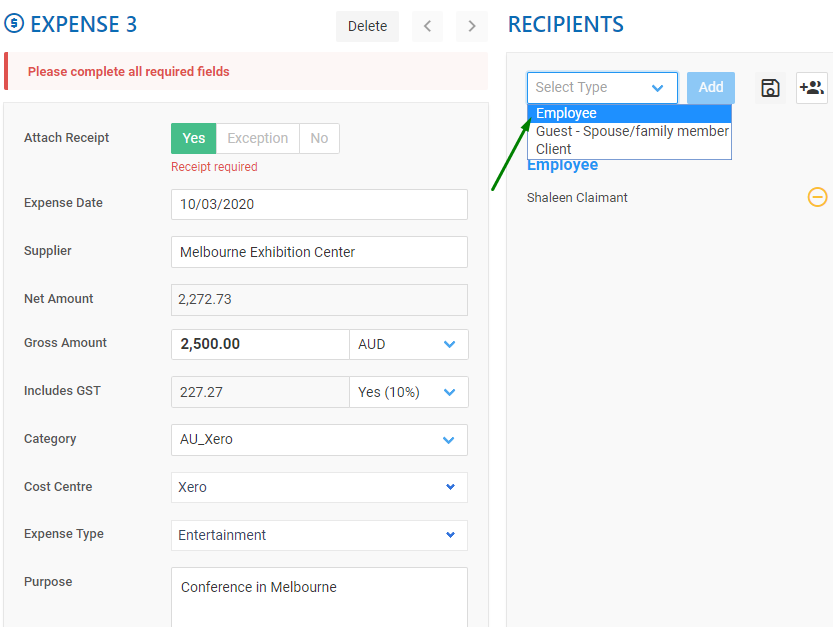Go to next expense arrow
Viewport: 833px width, 627px height.
coord(472,26)
